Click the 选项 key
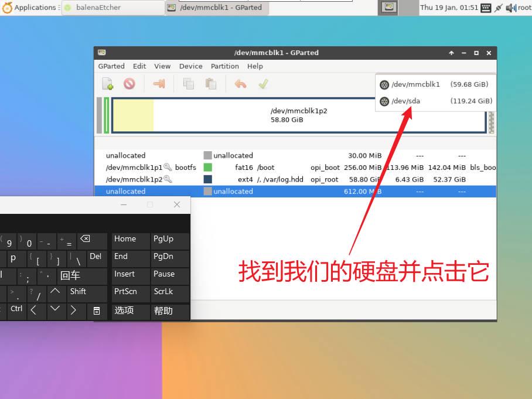 (x=131, y=311)
